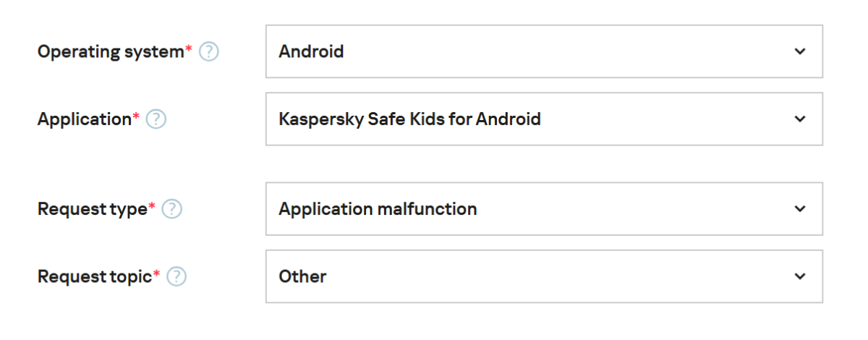Screen dimensions: 868x340
Task: Click the red asterisk after Operating system
Action: [x=189, y=49]
